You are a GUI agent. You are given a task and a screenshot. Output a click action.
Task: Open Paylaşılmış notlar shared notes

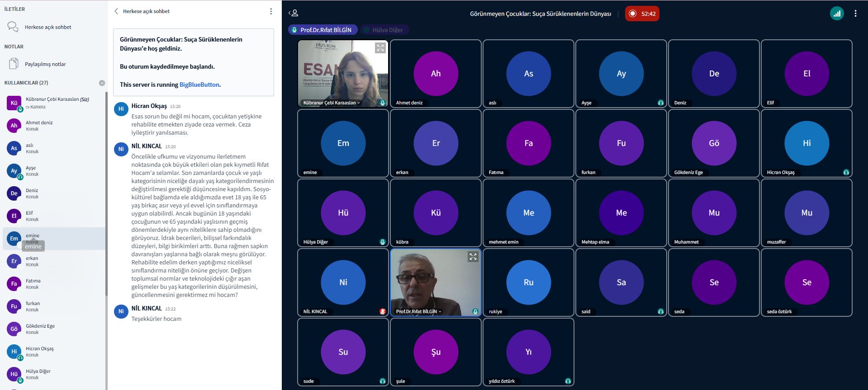tap(45, 64)
